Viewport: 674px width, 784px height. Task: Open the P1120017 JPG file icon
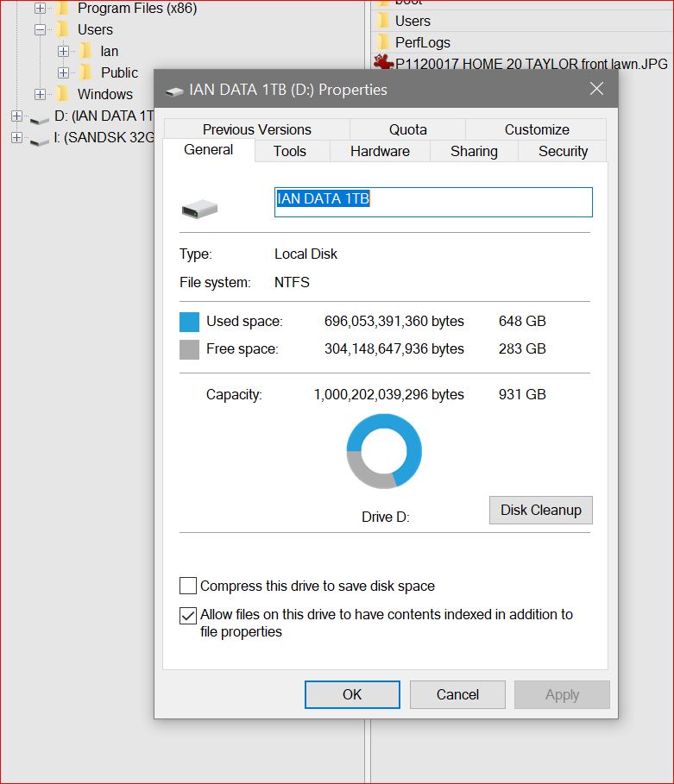click(383, 63)
